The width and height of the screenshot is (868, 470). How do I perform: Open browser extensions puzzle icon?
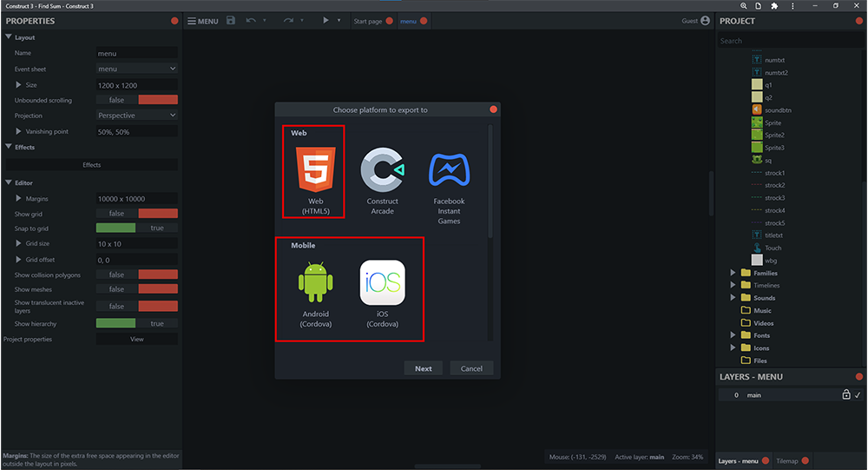[774, 6]
